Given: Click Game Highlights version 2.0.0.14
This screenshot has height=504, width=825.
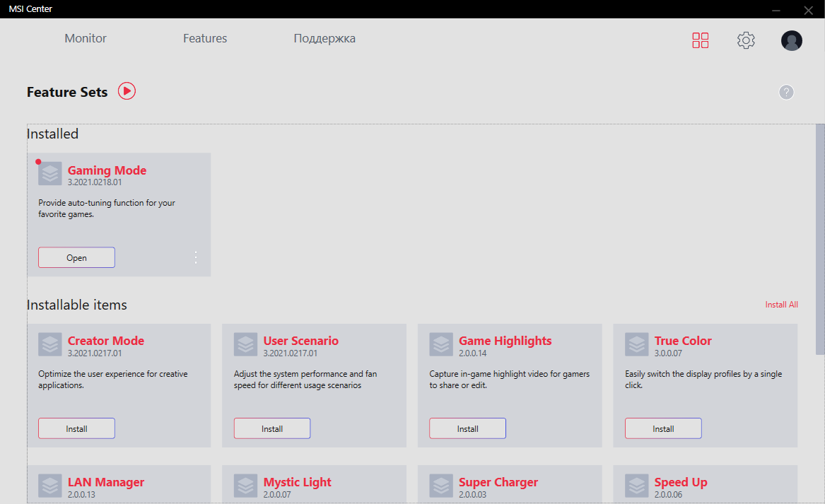Looking at the screenshot, I should pos(472,353).
